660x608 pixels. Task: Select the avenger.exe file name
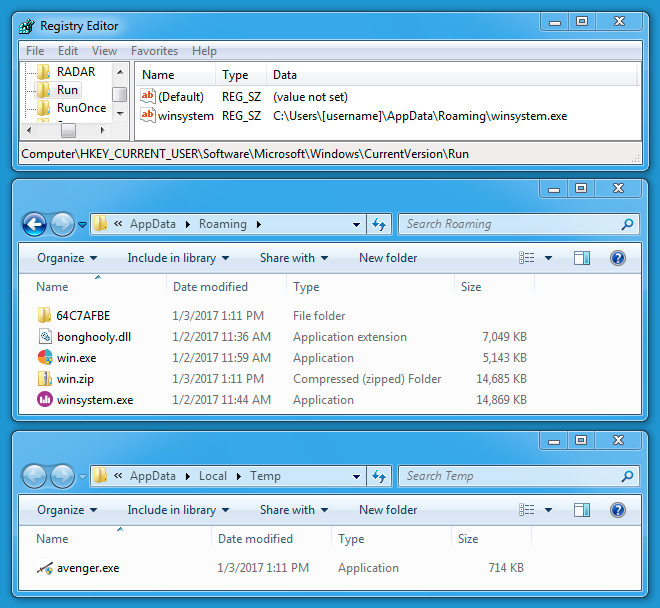point(88,568)
